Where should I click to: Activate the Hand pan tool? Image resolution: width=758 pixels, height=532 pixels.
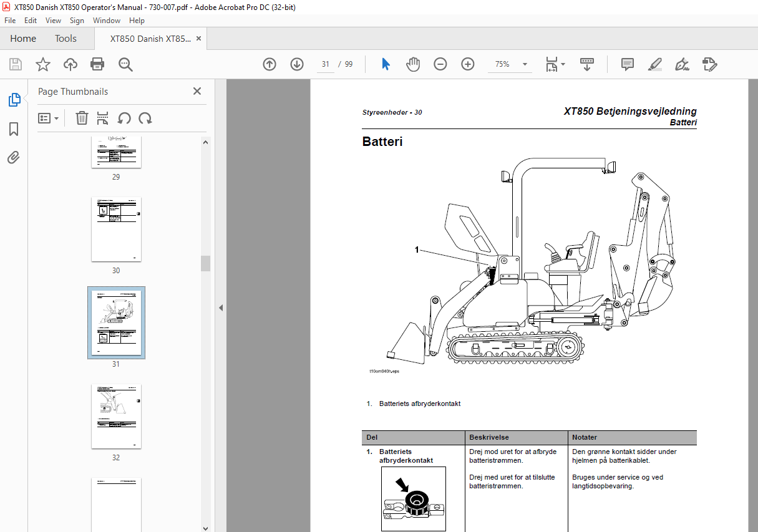(413, 64)
